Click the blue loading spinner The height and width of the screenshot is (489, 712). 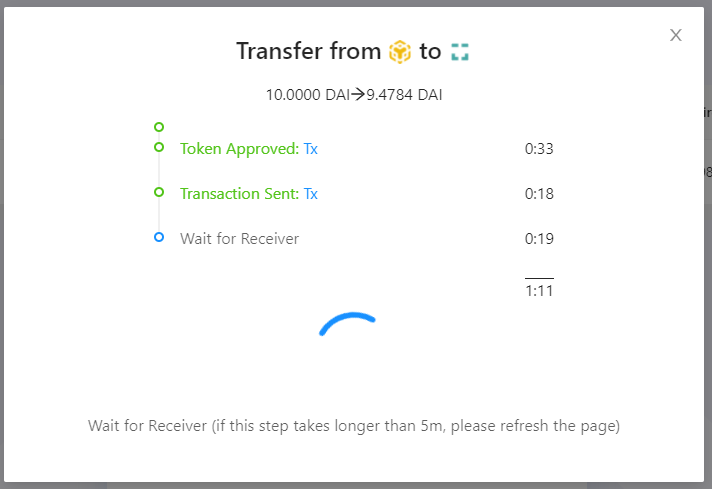click(x=347, y=324)
